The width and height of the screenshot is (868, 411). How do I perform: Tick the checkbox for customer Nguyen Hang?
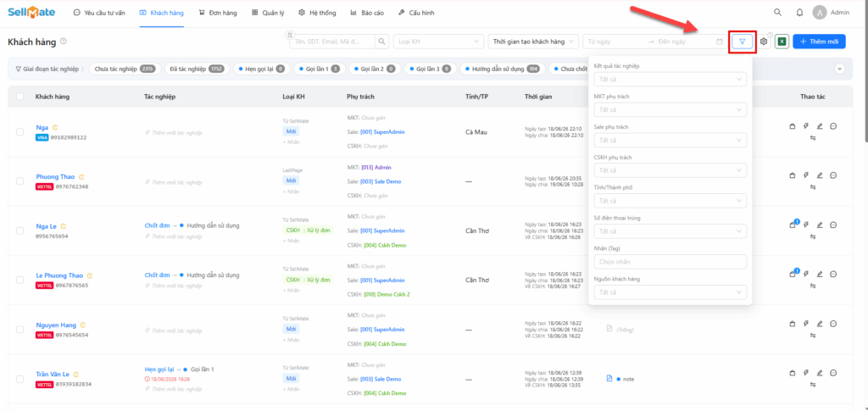pyautogui.click(x=20, y=330)
